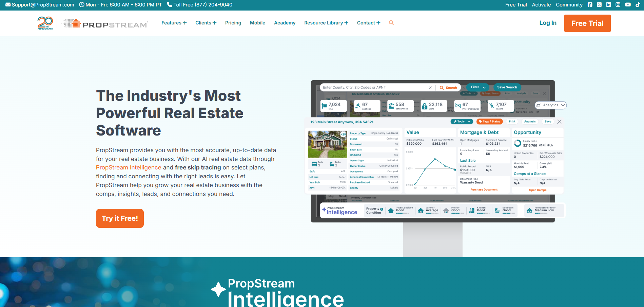Image resolution: width=644 pixels, height=307 pixels.
Task: Click the orange Free Trial button
Action: point(587,23)
